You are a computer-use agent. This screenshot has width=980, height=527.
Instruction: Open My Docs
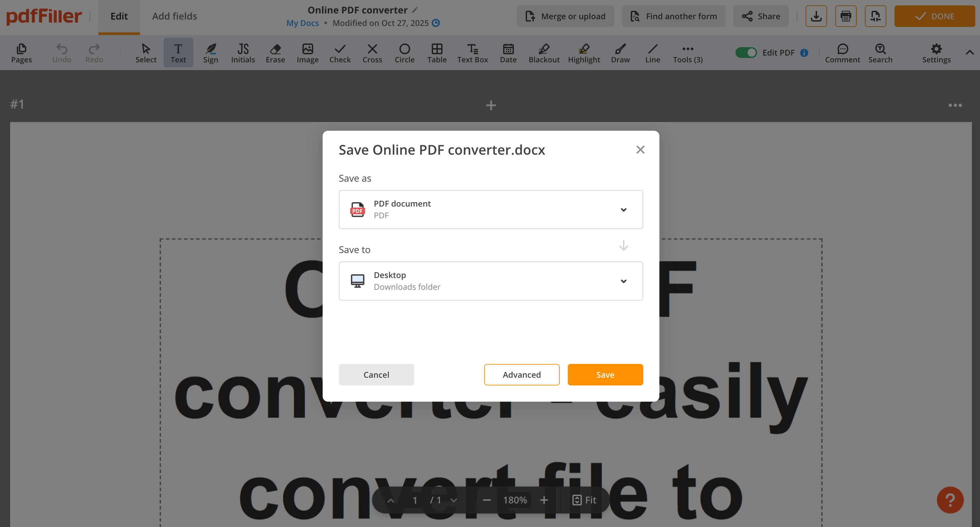(302, 23)
